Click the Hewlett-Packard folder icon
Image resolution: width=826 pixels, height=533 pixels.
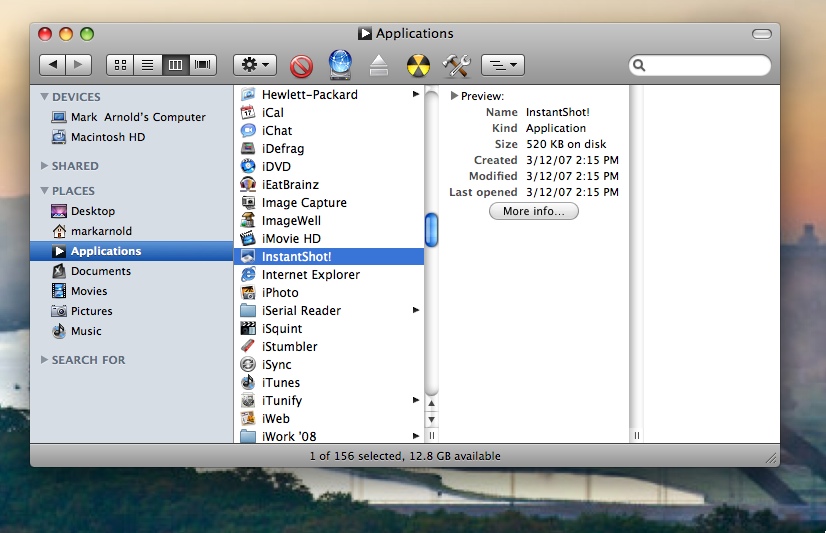[248, 94]
